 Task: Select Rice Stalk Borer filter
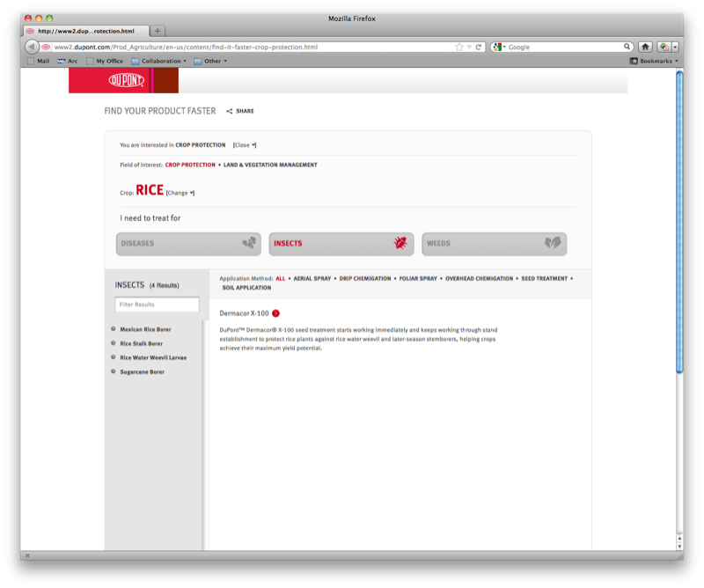tap(141, 343)
